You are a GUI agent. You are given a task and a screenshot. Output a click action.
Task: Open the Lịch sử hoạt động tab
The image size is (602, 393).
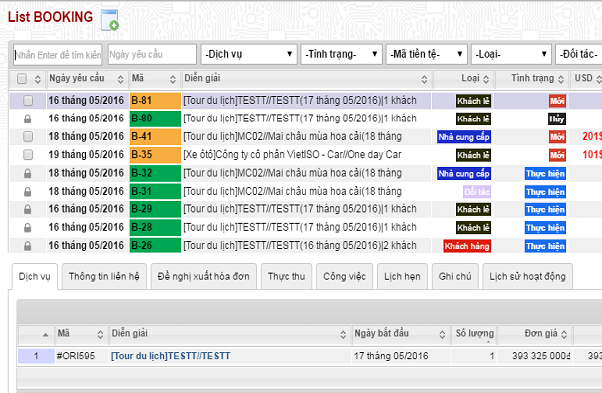(528, 276)
